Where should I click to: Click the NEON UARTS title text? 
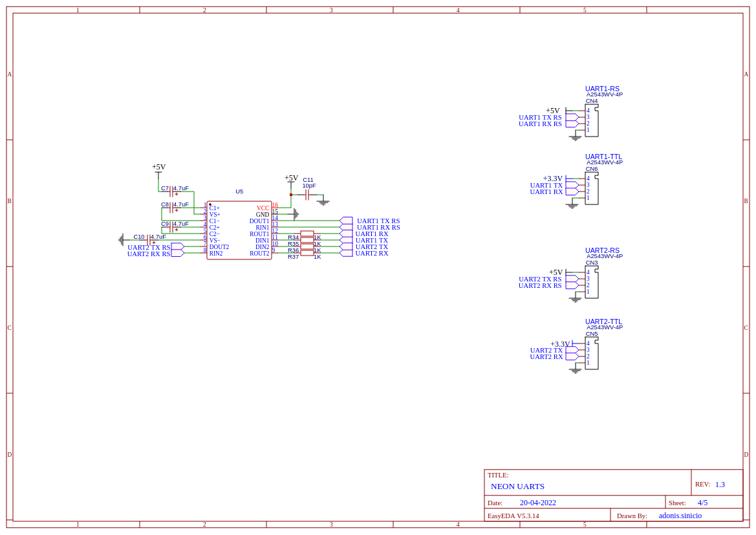pos(517,486)
